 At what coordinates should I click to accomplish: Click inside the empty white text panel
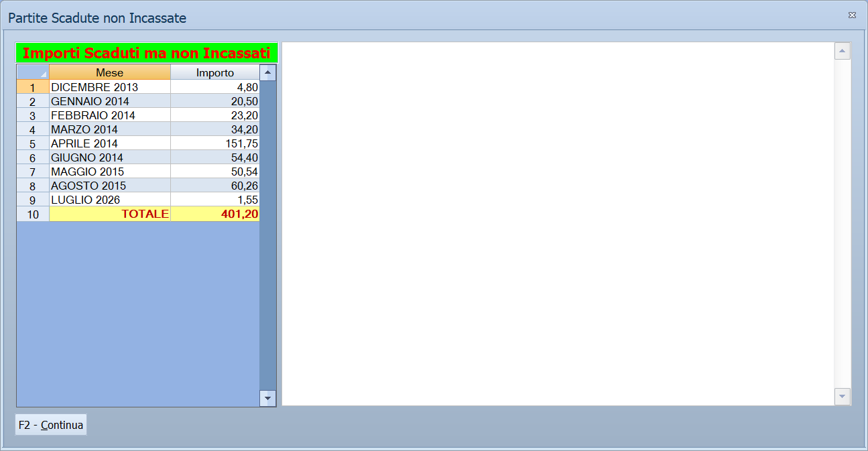[x=558, y=224]
